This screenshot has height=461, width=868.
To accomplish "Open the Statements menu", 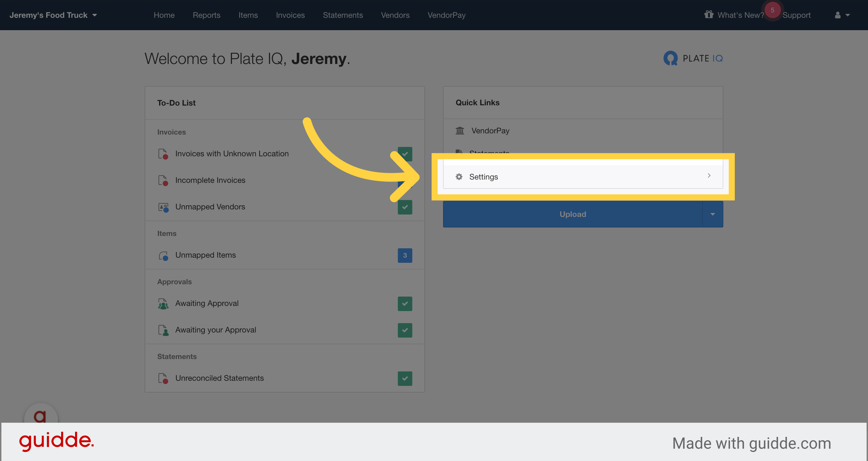I will 343,15.
